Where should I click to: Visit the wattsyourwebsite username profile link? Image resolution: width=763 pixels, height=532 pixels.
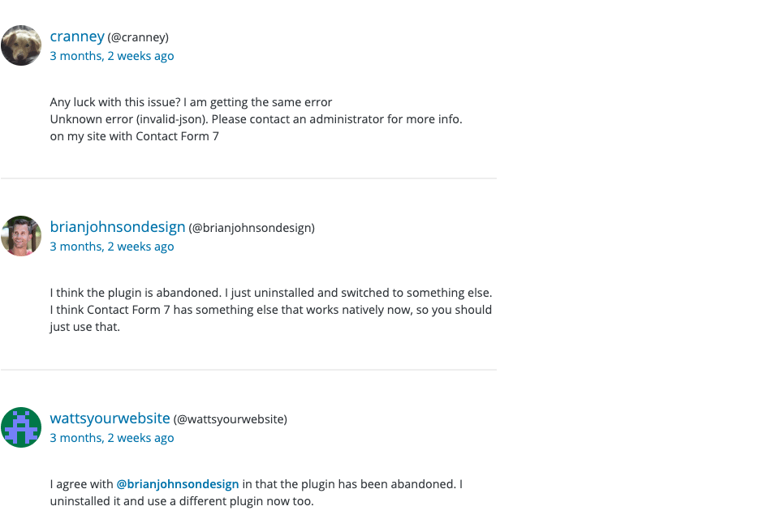(x=110, y=418)
